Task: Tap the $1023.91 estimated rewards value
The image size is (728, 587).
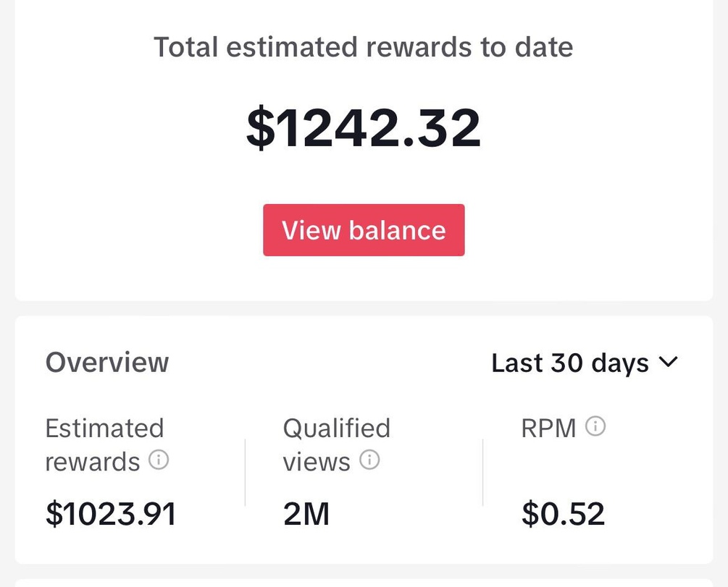Action: pyautogui.click(x=111, y=514)
